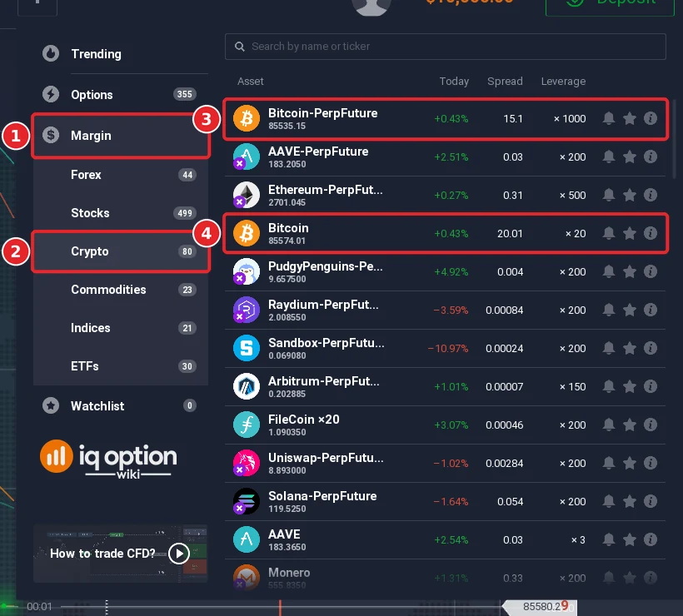Image resolution: width=683 pixels, height=616 pixels.
Task: Select Commodities under Margin
Action: coord(121,290)
